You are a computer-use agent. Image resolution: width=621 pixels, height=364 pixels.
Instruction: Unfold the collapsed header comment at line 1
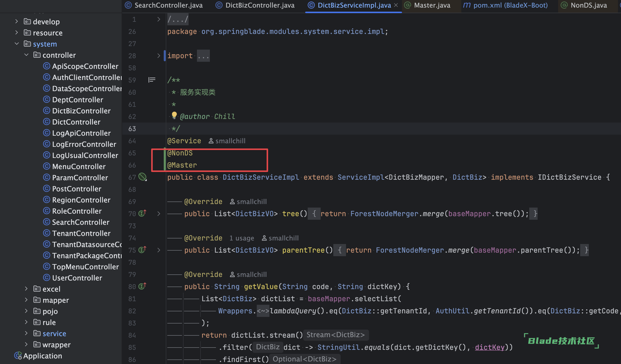(x=159, y=19)
